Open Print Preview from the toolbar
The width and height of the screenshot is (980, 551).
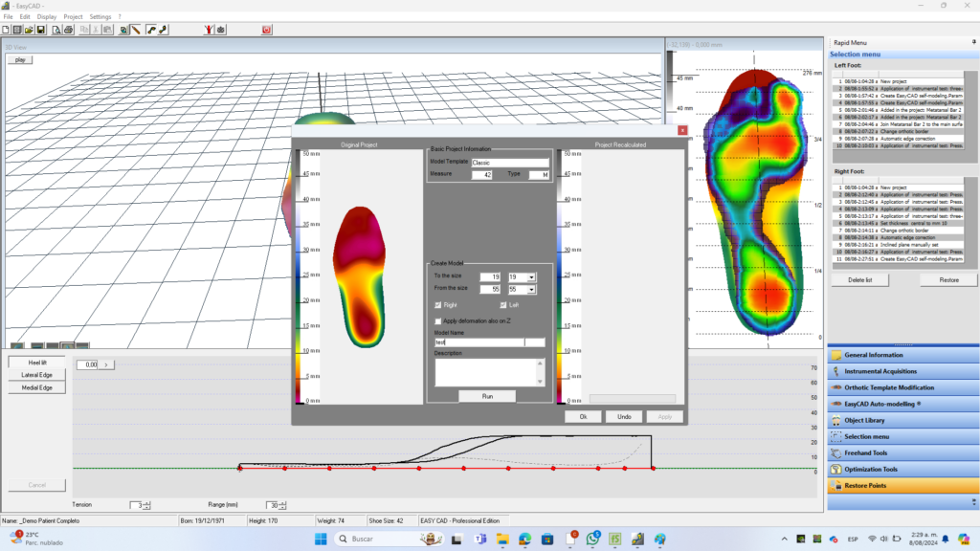[x=55, y=30]
